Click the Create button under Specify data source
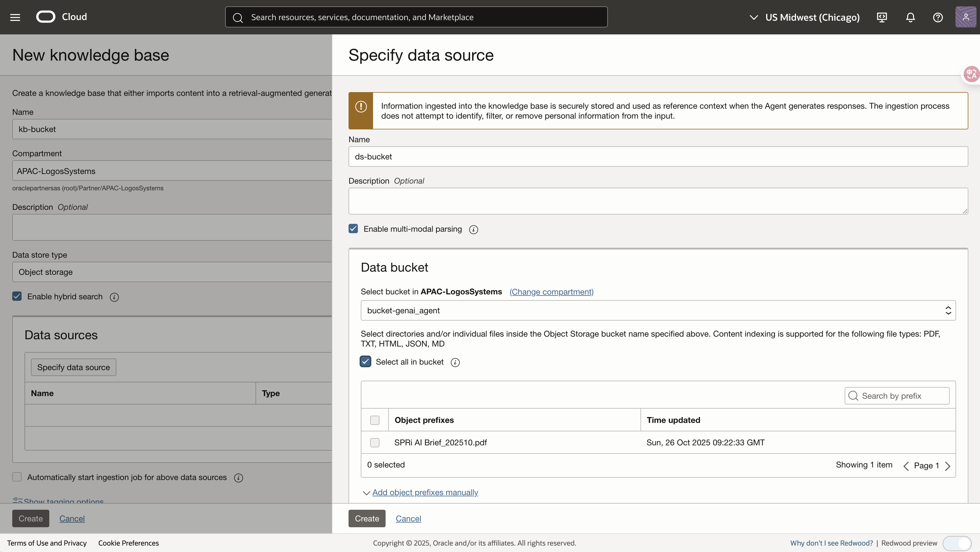980x552 pixels. point(366,518)
